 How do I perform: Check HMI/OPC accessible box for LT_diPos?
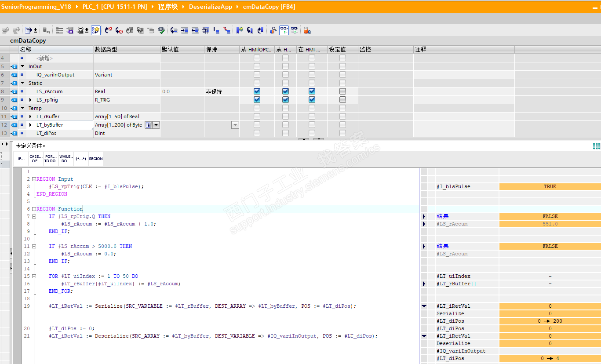[x=257, y=133]
